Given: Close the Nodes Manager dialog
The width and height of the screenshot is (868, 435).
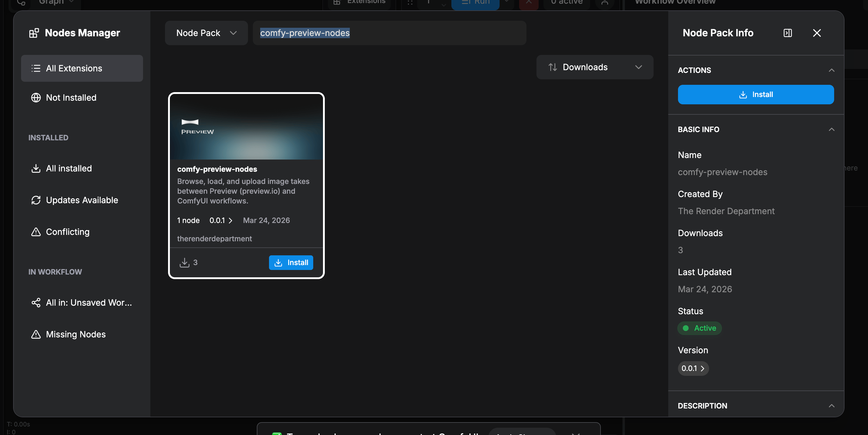Looking at the screenshot, I should point(816,33).
